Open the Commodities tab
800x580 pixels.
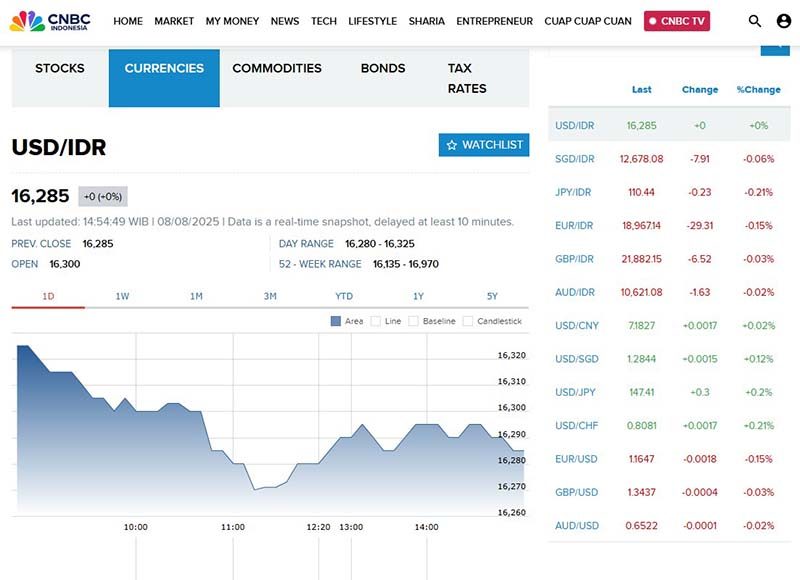pos(277,69)
